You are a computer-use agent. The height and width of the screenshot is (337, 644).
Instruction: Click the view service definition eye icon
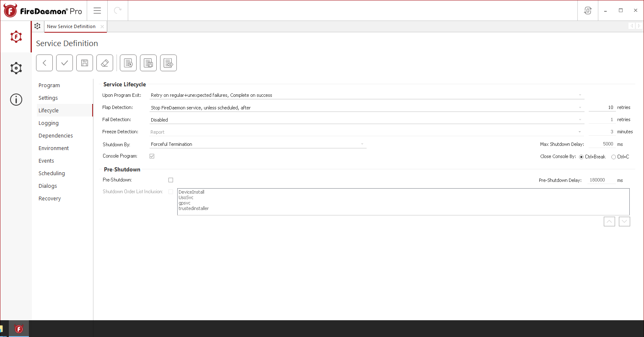168,63
